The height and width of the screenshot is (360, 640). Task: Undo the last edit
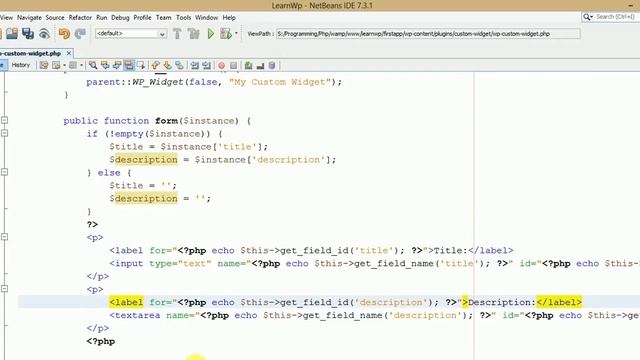point(64,33)
